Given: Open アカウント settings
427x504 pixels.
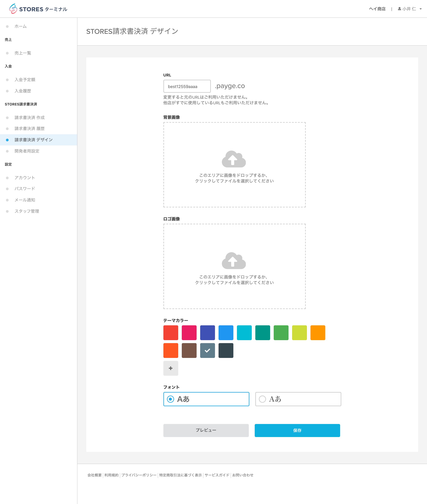Looking at the screenshot, I should [25, 178].
